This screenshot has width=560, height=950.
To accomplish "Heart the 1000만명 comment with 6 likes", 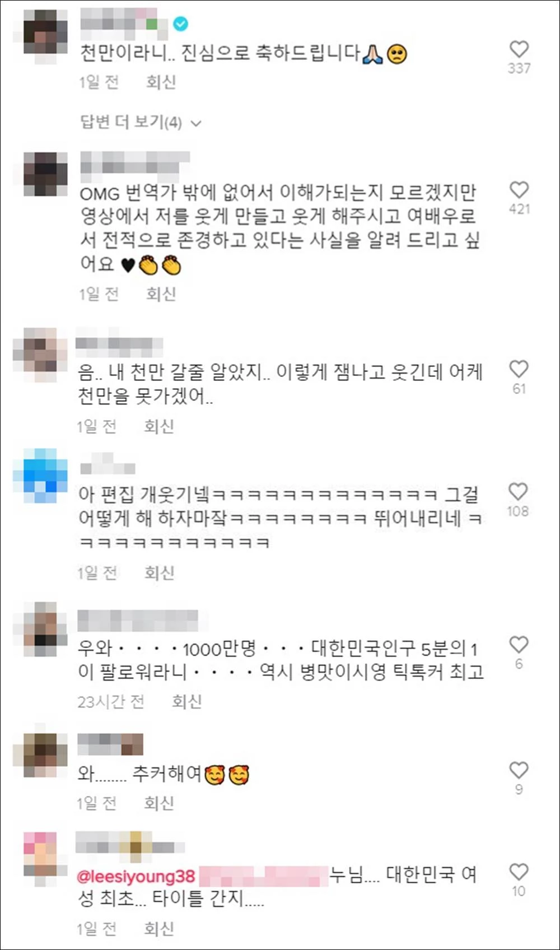I will tap(519, 645).
